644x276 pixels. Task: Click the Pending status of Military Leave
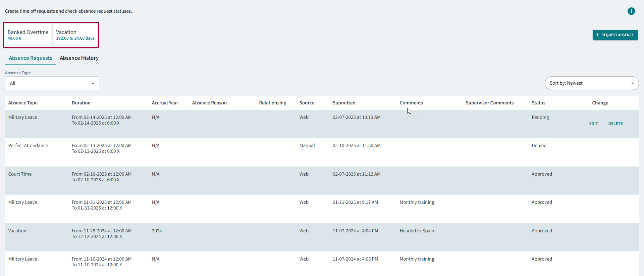(x=540, y=117)
